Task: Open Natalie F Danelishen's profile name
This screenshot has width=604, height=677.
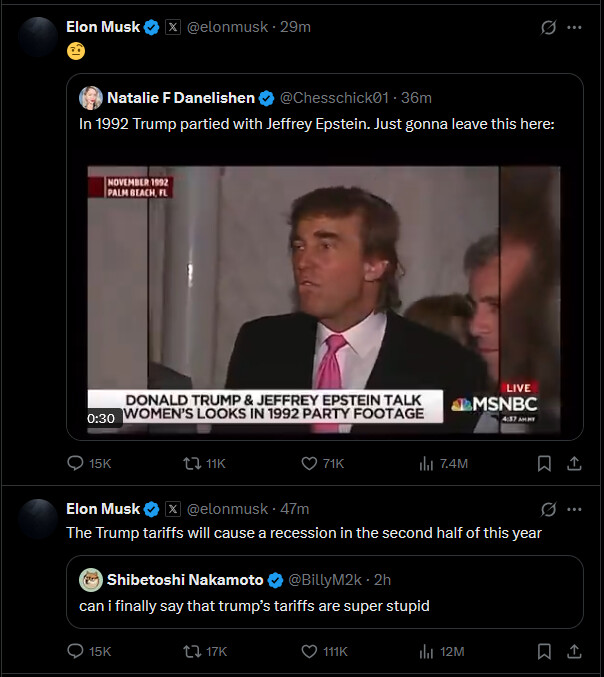Action: coord(181,98)
